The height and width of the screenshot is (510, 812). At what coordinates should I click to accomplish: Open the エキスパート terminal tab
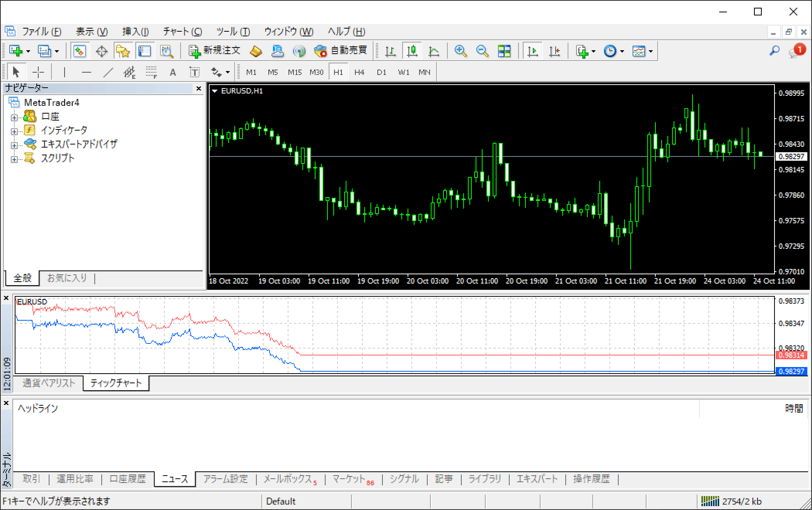537,479
